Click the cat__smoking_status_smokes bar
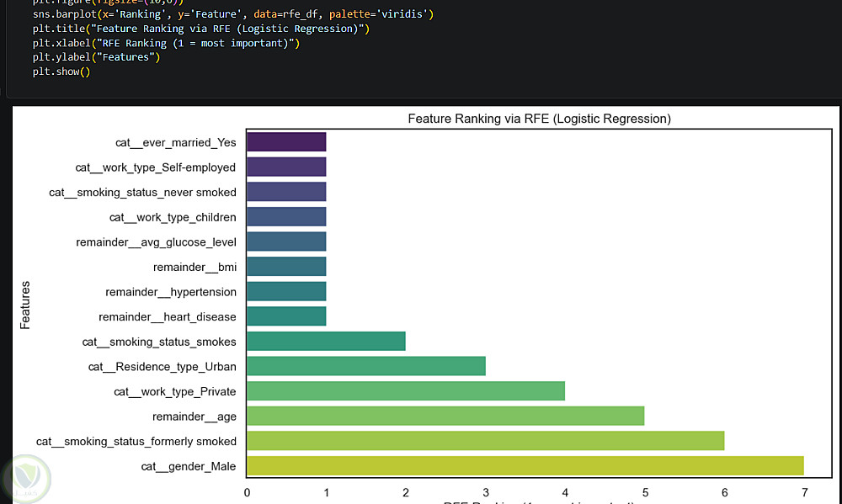Screen dimensions: 842x504 [325, 342]
